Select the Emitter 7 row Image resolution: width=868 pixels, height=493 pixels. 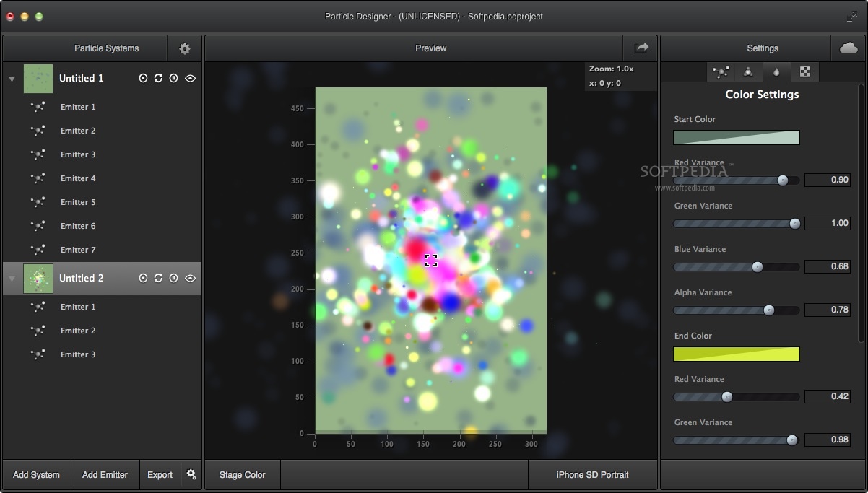pos(102,250)
